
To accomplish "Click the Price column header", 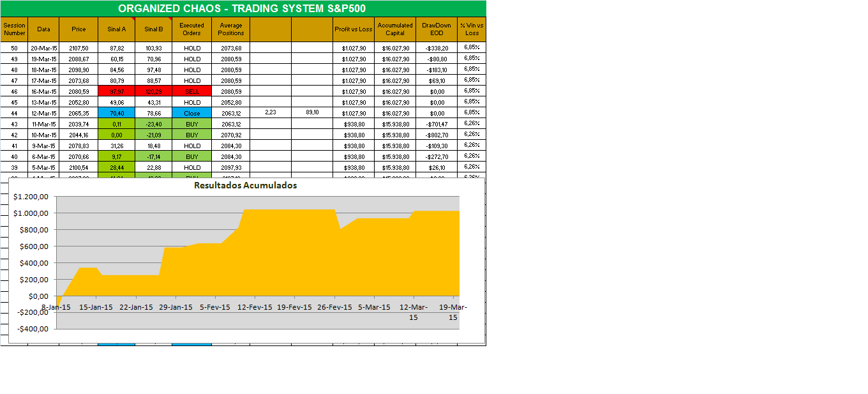I will (79, 29).
